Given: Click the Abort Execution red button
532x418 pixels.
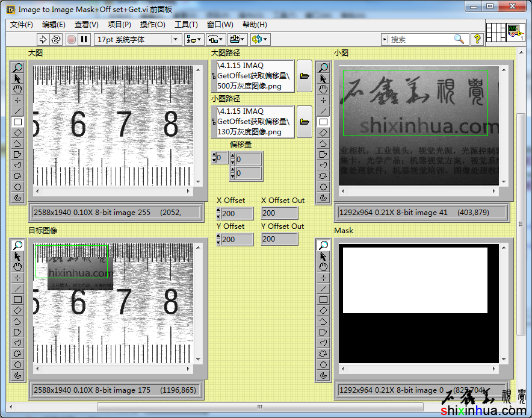Looking at the screenshot, I should pyautogui.click(x=71, y=39).
